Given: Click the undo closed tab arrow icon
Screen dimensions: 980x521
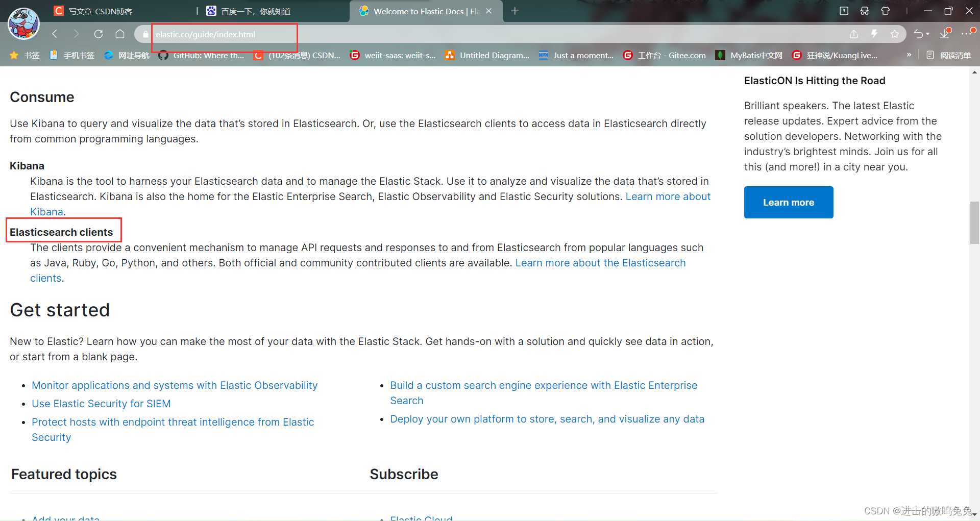Looking at the screenshot, I should click(x=918, y=34).
